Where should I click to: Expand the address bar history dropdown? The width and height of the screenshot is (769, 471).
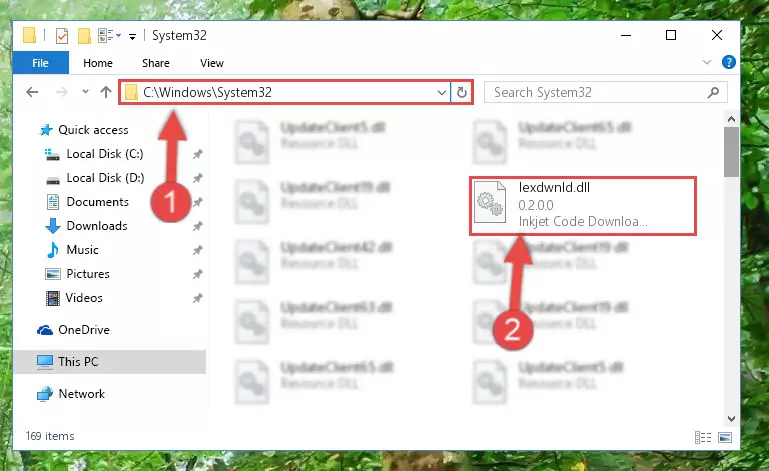(441, 92)
